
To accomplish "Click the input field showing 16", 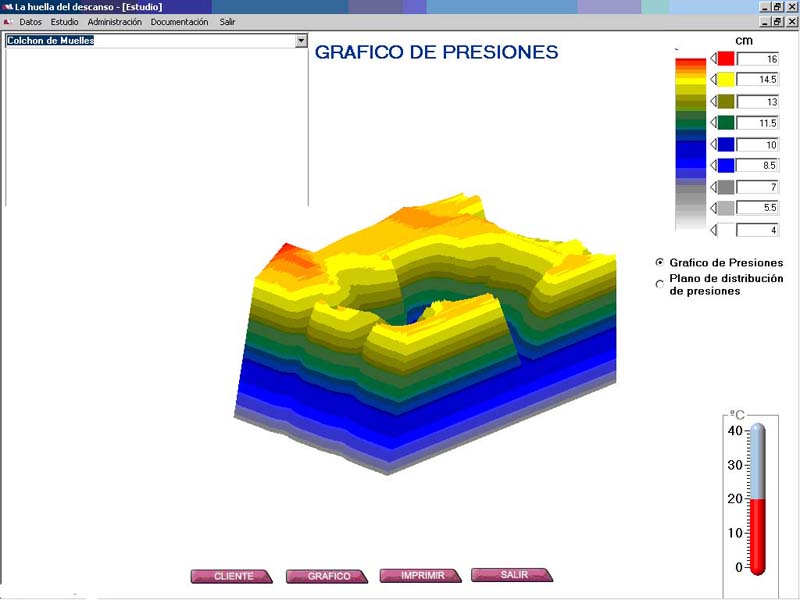I will (757, 59).
